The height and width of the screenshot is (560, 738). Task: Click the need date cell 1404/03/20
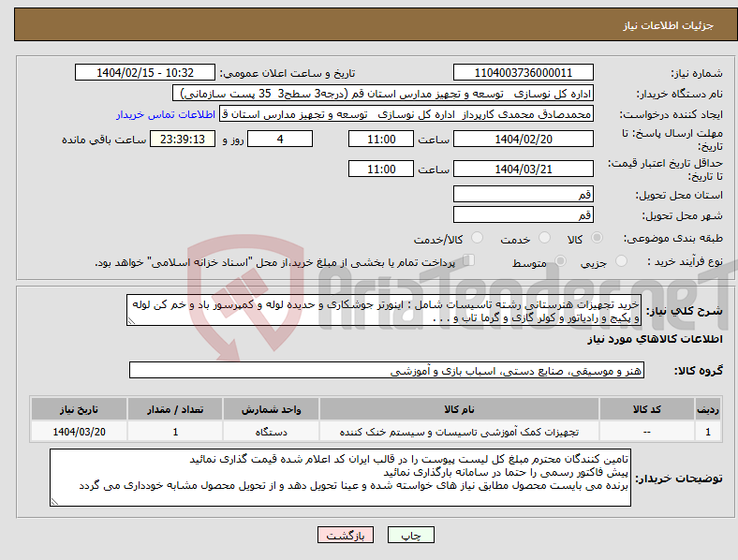pyautogui.click(x=79, y=432)
